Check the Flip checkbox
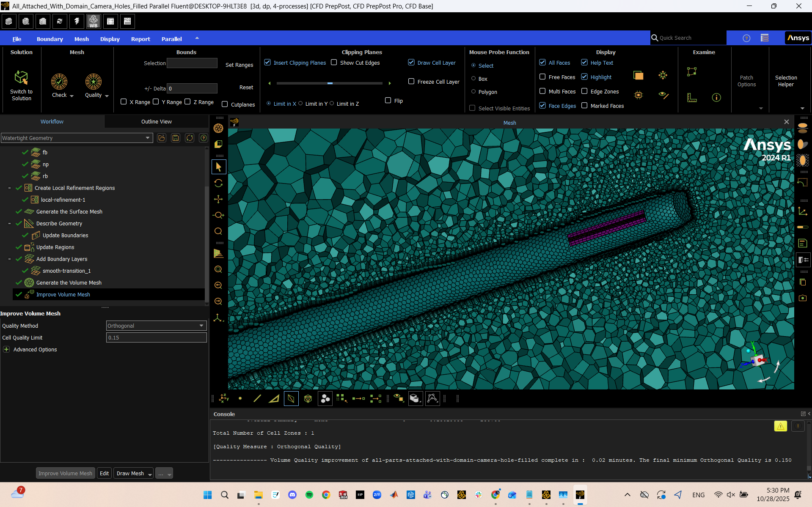The image size is (812, 507). [388, 101]
